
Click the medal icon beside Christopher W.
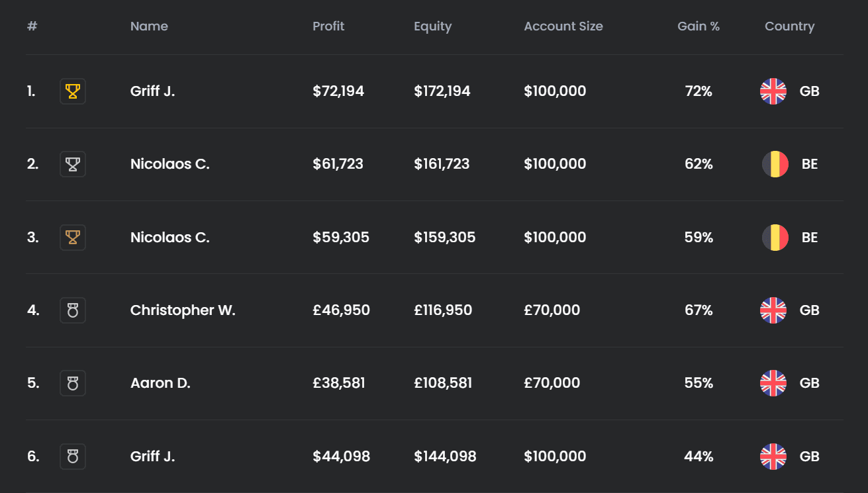(x=73, y=310)
